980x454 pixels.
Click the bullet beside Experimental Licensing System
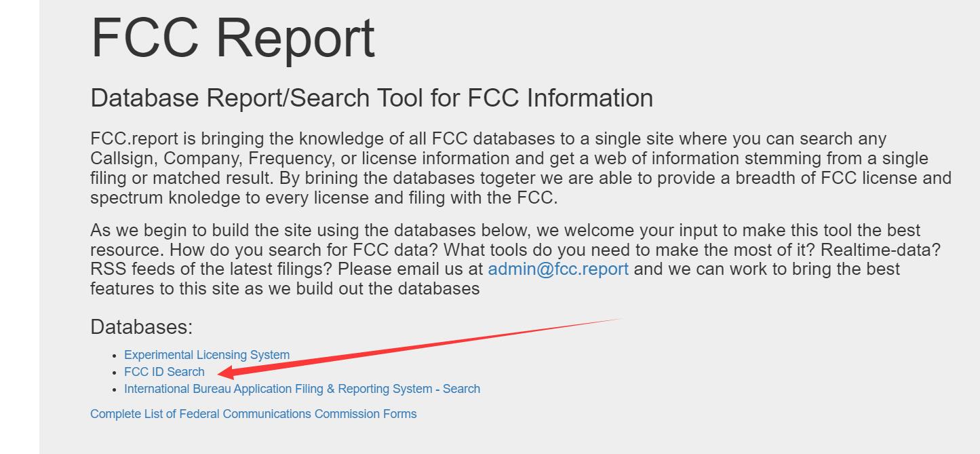click(115, 355)
